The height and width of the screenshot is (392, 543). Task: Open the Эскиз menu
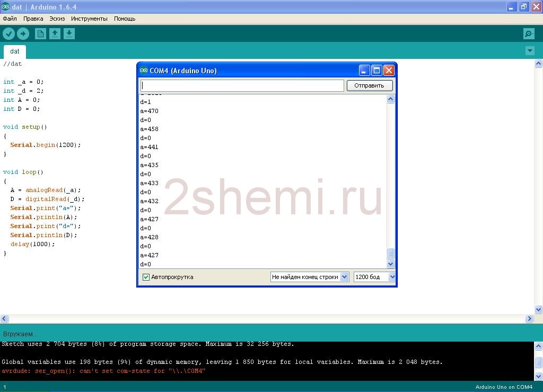57,19
